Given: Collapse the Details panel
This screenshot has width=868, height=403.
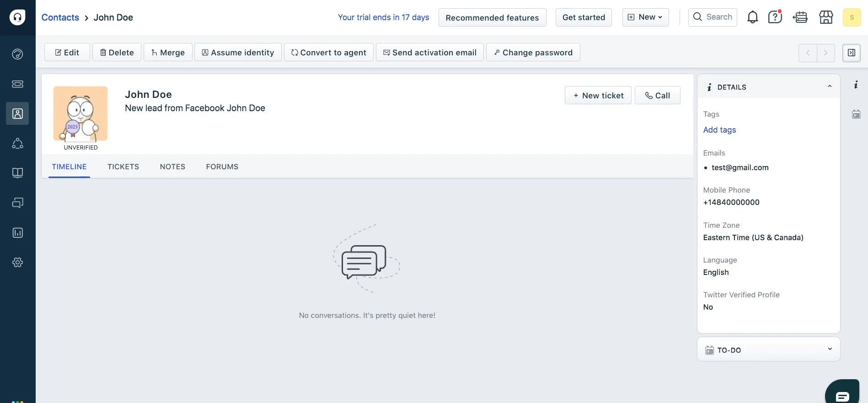Looking at the screenshot, I should (830, 86).
